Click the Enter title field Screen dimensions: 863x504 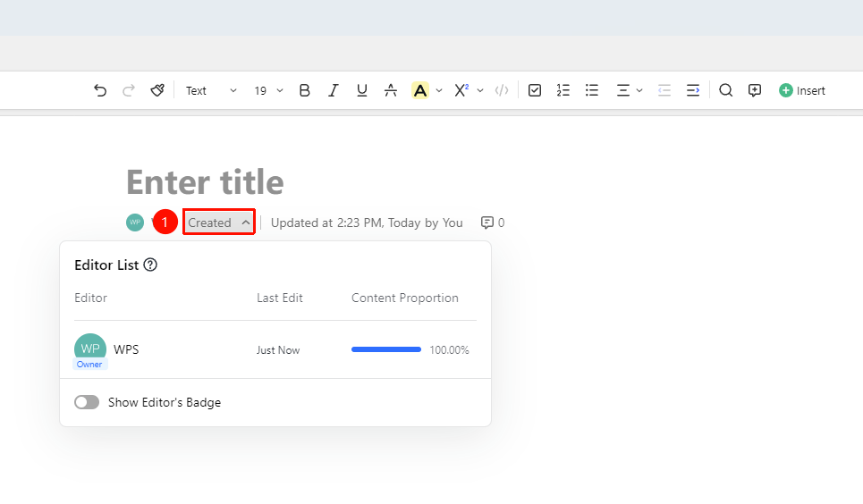[205, 181]
